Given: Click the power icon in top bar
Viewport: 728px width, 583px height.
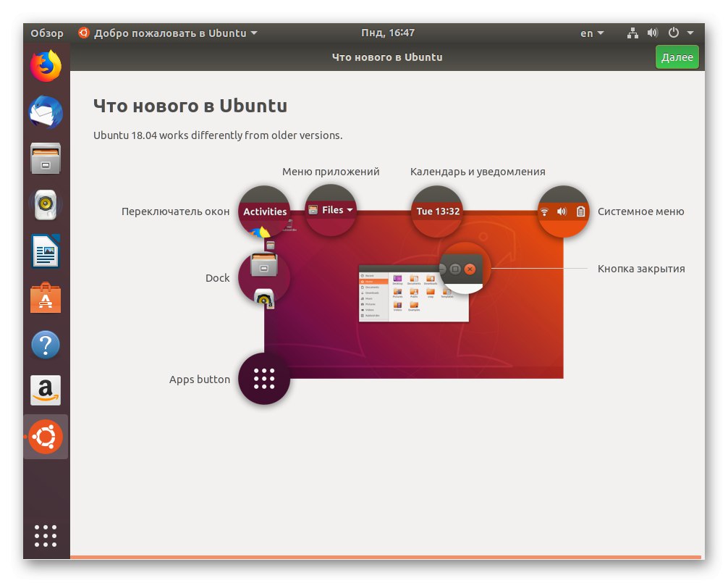Looking at the screenshot, I should 673,33.
